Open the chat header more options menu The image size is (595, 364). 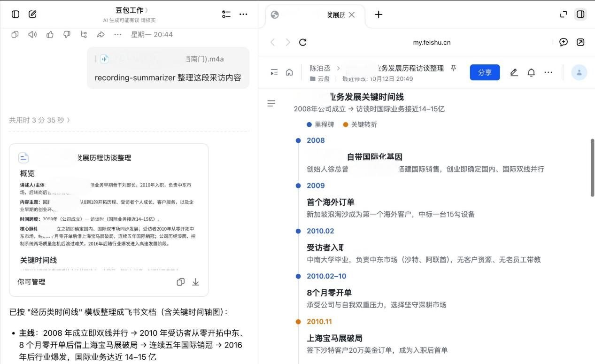pos(243,14)
